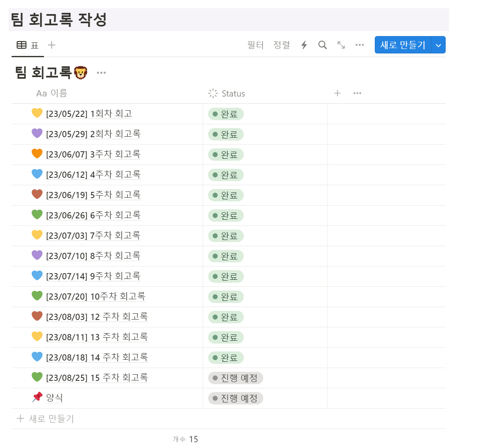The height and width of the screenshot is (448, 478).
Task: Click the automations lightning icon
Action: tap(304, 45)
